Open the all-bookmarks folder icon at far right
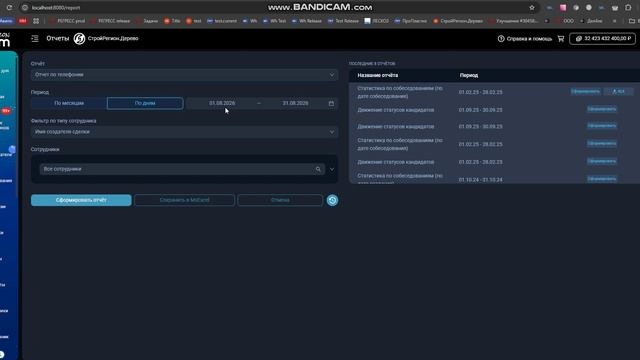This screenshot has width=640, height=360. click(632, 21)
